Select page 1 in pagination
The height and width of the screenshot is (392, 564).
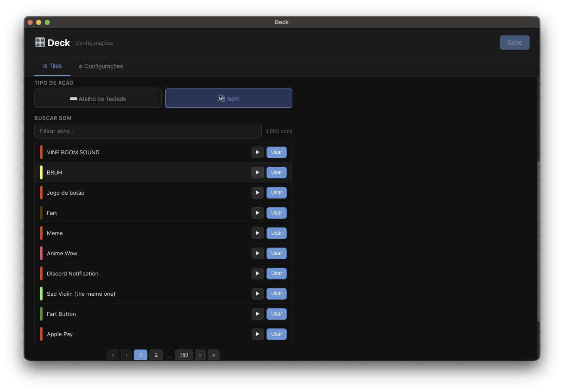[141, 355]
